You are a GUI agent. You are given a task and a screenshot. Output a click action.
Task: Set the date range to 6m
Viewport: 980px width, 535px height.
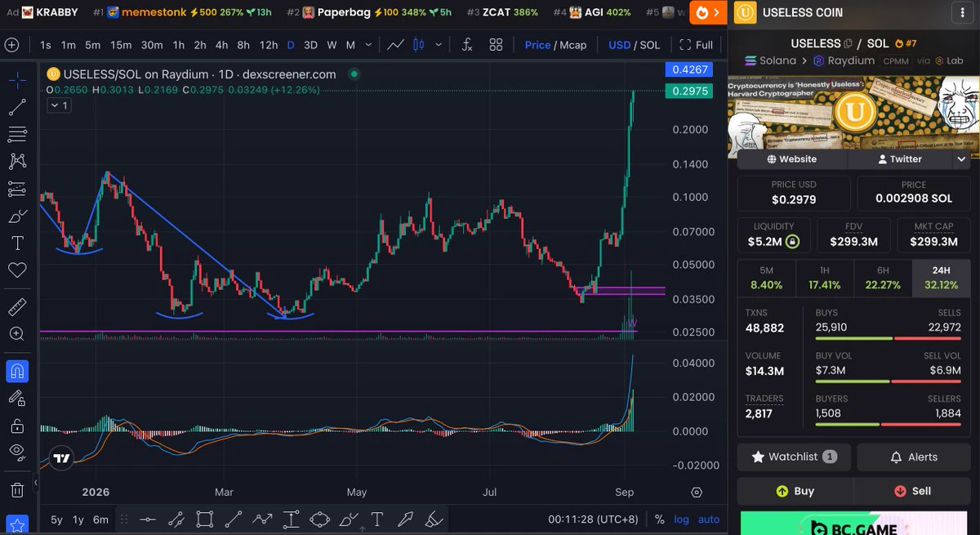click(x=100, y=519)
